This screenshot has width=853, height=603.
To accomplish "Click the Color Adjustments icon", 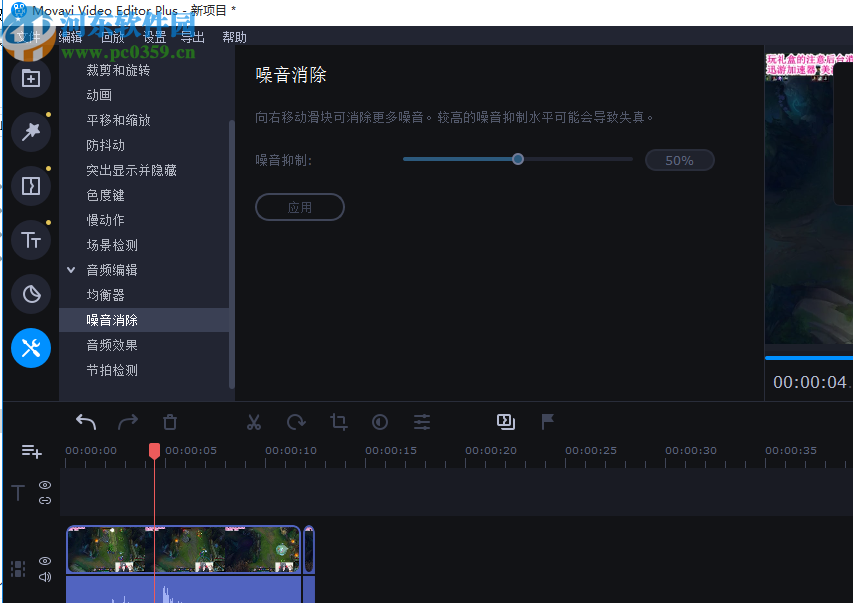I will (x=379, y=421).
